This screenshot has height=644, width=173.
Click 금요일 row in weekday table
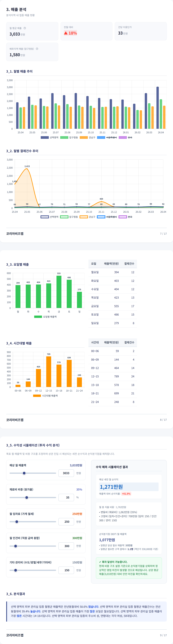pos(113,306)
